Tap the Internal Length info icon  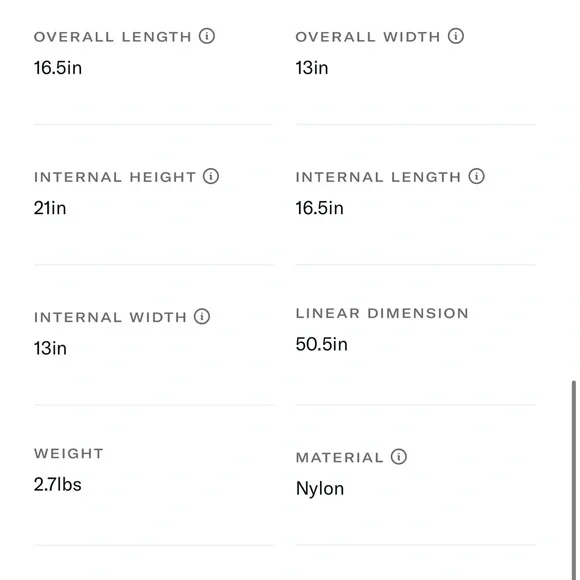pos(476,176)
